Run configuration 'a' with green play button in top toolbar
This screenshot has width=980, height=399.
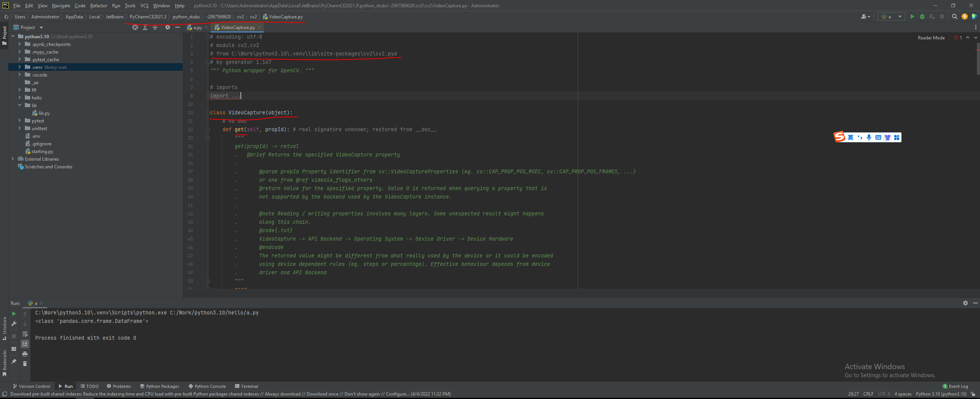click(912, 16)
